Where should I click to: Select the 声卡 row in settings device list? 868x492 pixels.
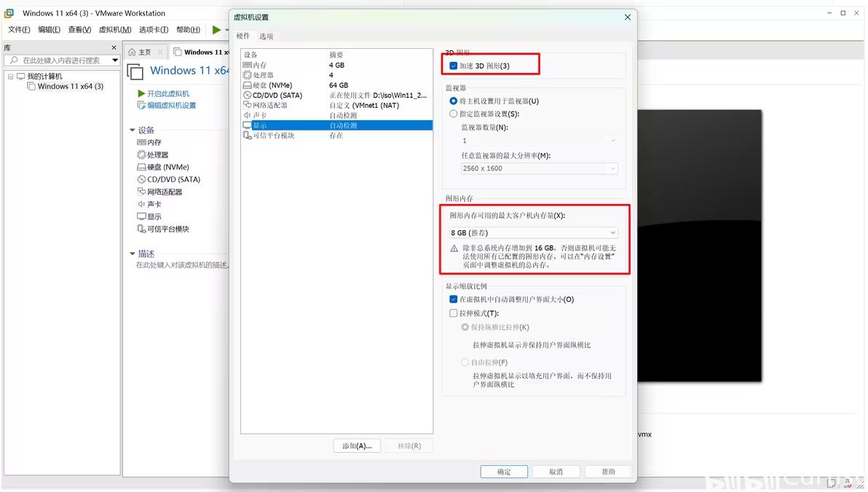tap(337, 115)
